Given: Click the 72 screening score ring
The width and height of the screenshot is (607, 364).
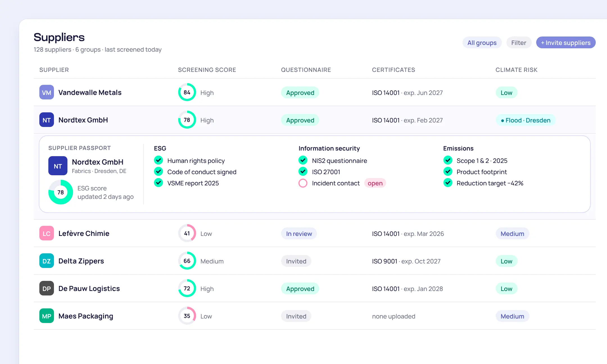Looking at the screenshot, I should 187,288.
